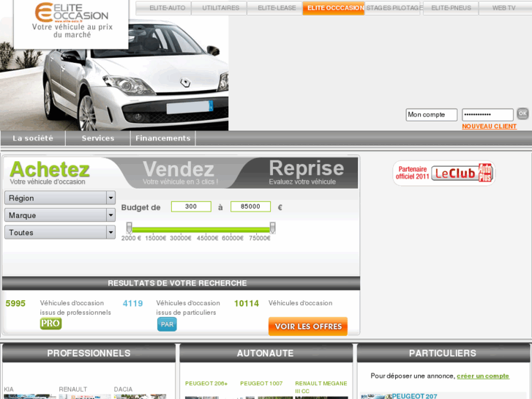This screenshot has width=532, height=399.
Task: Click the maximum budget field showing 85000
Action: click(x=250, y=206)
